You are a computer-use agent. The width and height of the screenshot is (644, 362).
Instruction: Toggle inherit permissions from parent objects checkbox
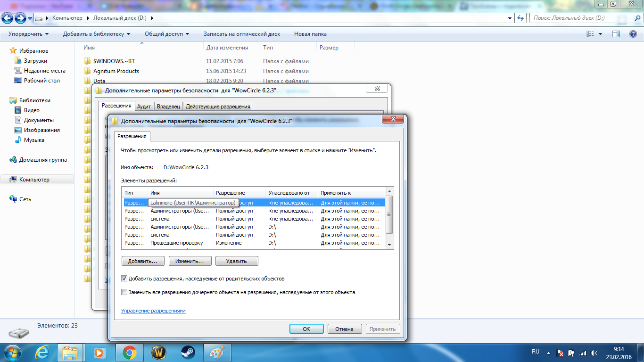[x=124, y=279]
